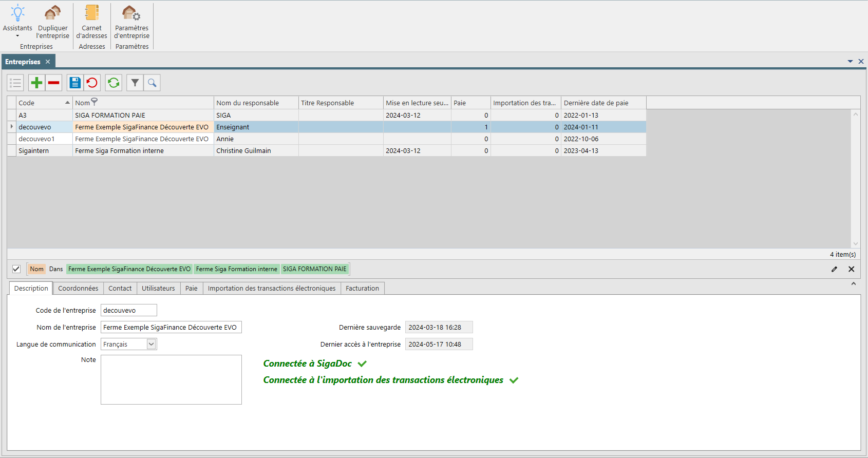868x458 pixels.
Task: Click the Code de l'entreprise field
Action: coord(129,310)
